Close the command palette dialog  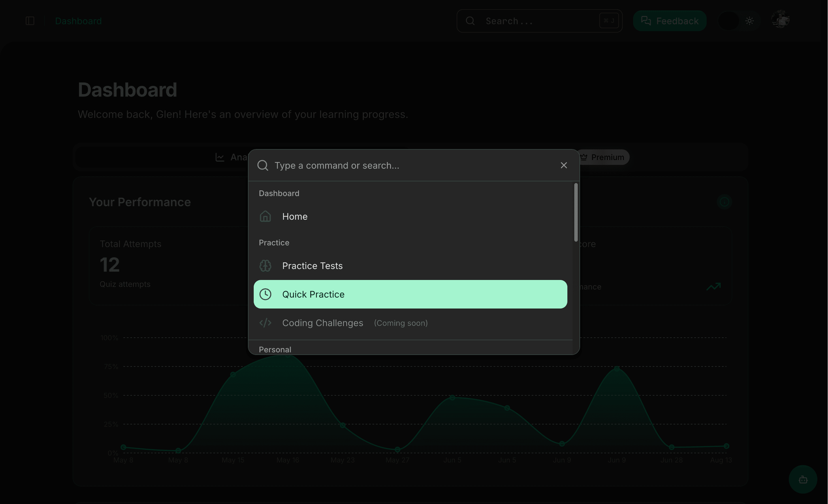click(x=564, y=165)
